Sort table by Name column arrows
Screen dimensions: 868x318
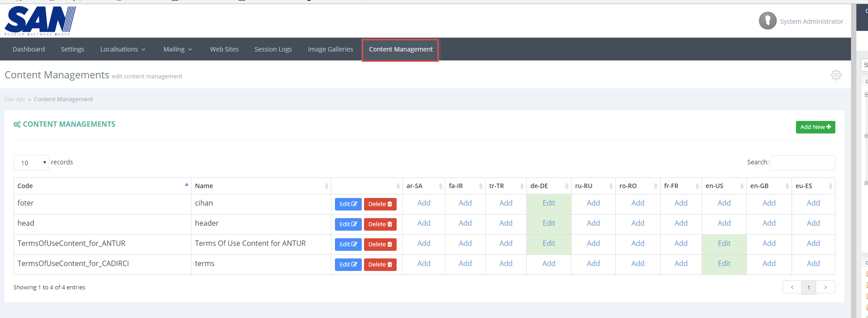coord(326,186)
